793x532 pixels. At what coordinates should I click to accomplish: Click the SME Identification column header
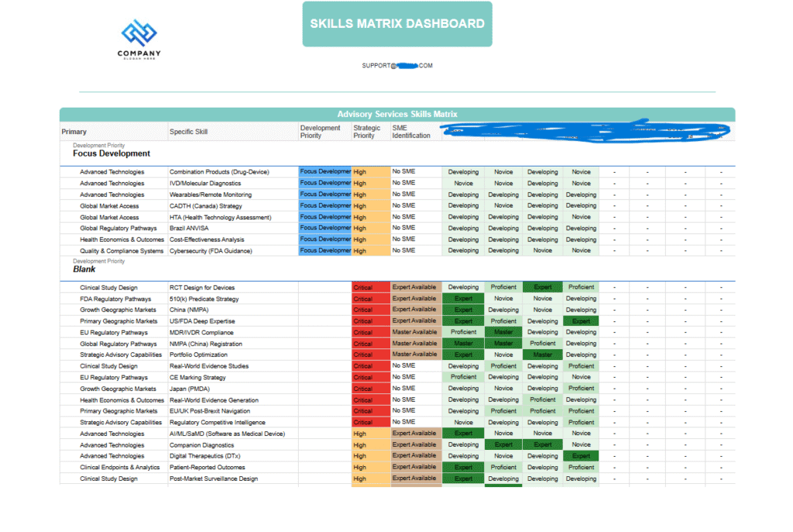click(410, 132)
